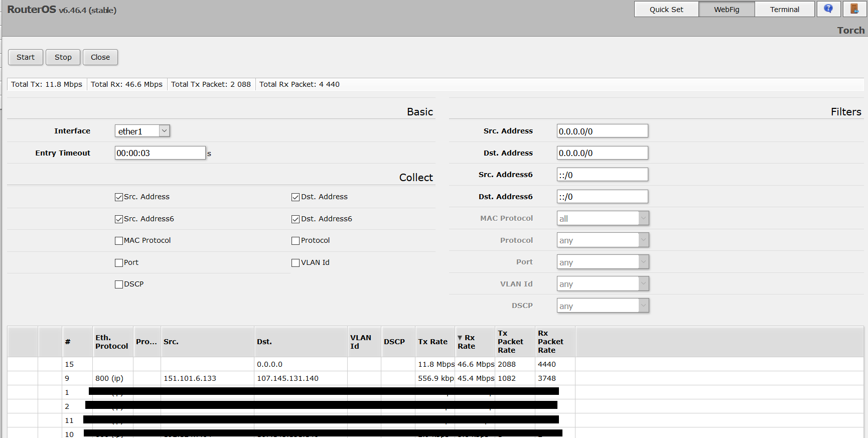Sort by Eth. Protocol column header

pos(113,342)
